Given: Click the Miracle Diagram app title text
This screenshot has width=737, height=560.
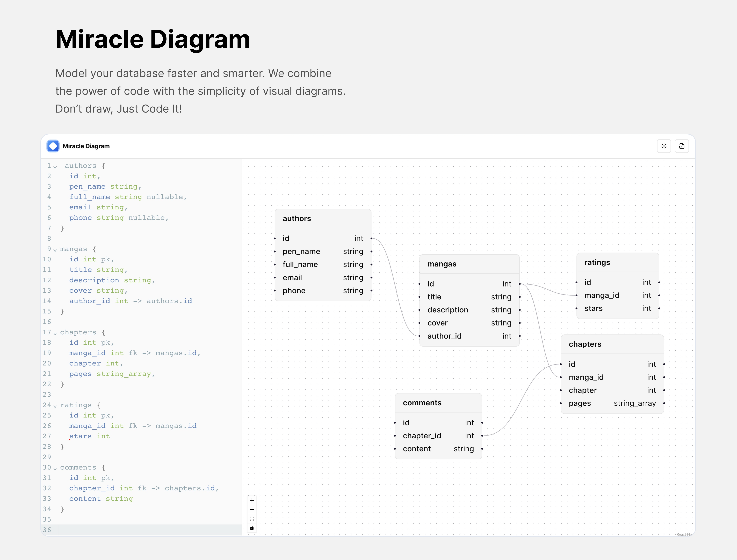Looking at the screenshot, I should 86,146.
